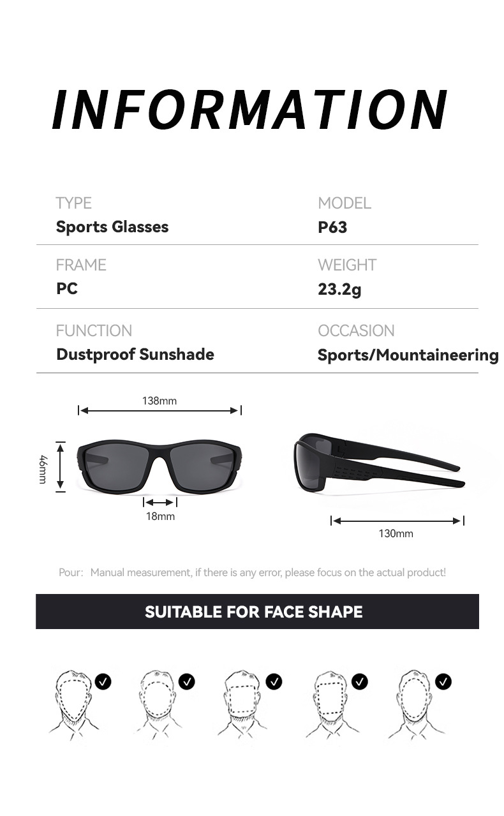Click the 138mm frame width measurement label
Screen dimensions: 504x816
click(x=159, y=401)
